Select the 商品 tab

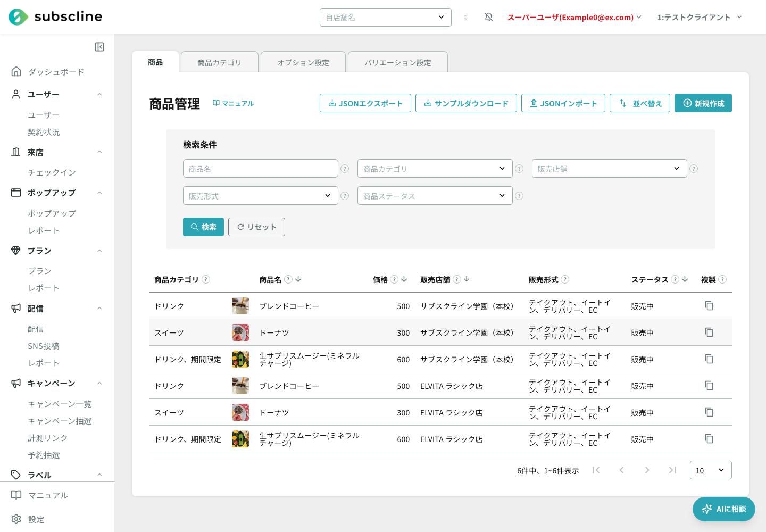[x=155, y=62]
